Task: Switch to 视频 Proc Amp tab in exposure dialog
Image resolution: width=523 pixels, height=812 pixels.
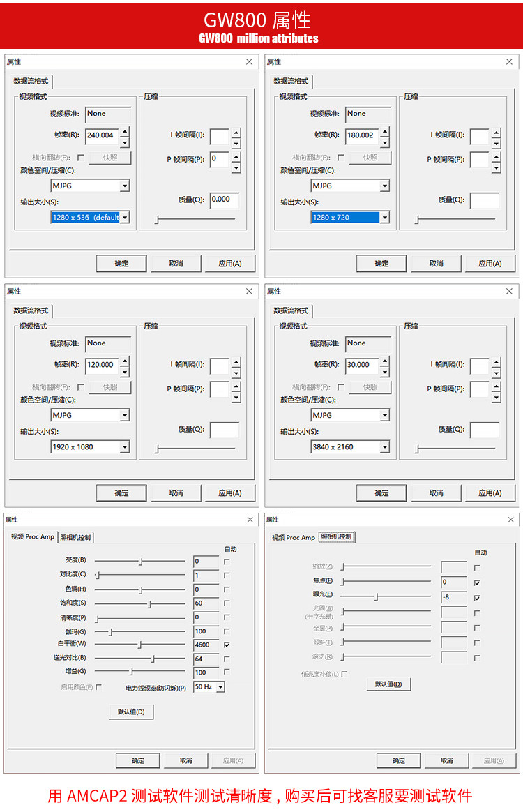Action: 293,538
